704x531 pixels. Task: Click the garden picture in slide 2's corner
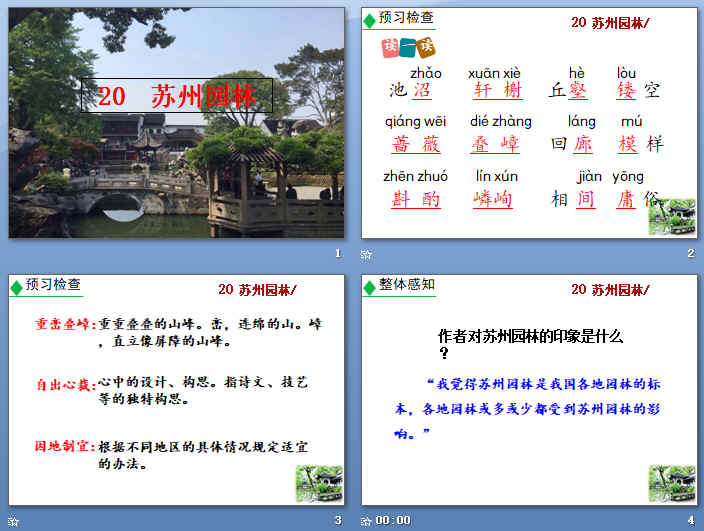671,216
